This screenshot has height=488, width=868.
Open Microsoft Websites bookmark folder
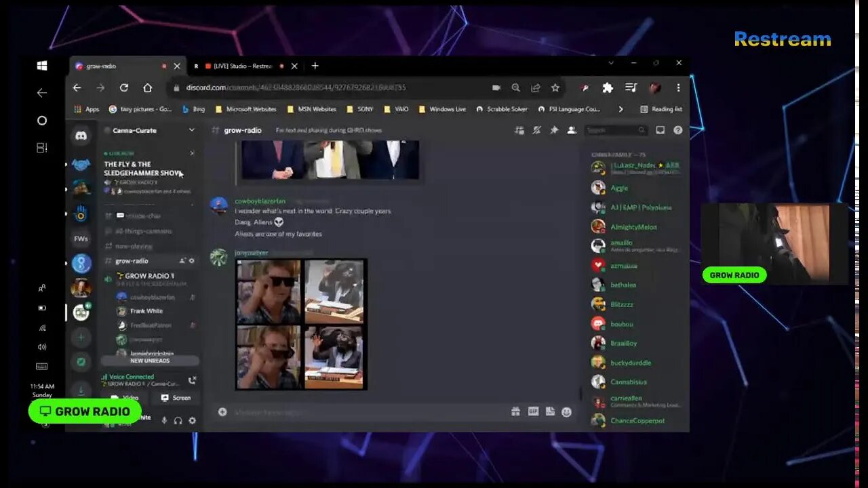click(245, 109)
